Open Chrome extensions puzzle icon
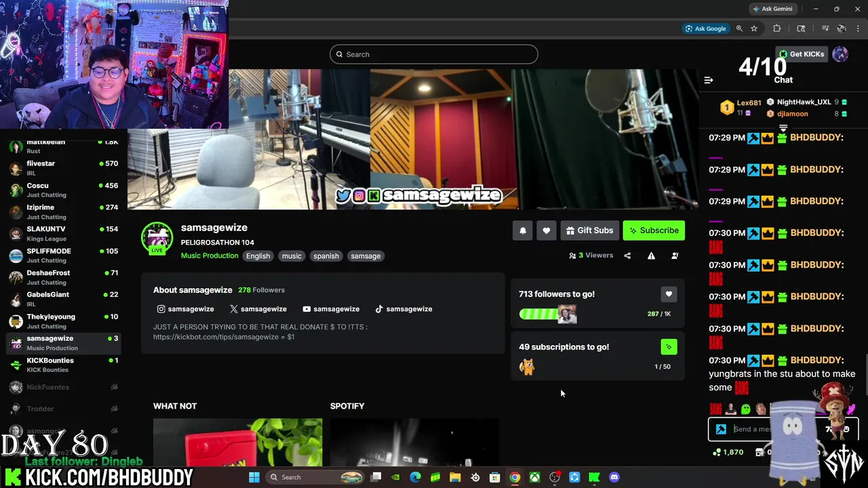The width and height of the screenshot is (868, 488). click(x=777, y=28)
